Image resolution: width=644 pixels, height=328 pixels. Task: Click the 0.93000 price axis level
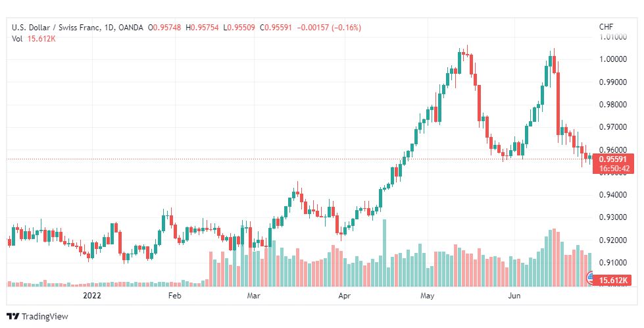(615, 217)
